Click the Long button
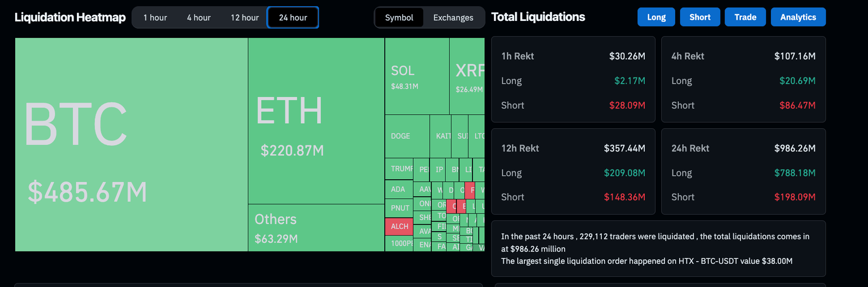 tap(656, 17)
